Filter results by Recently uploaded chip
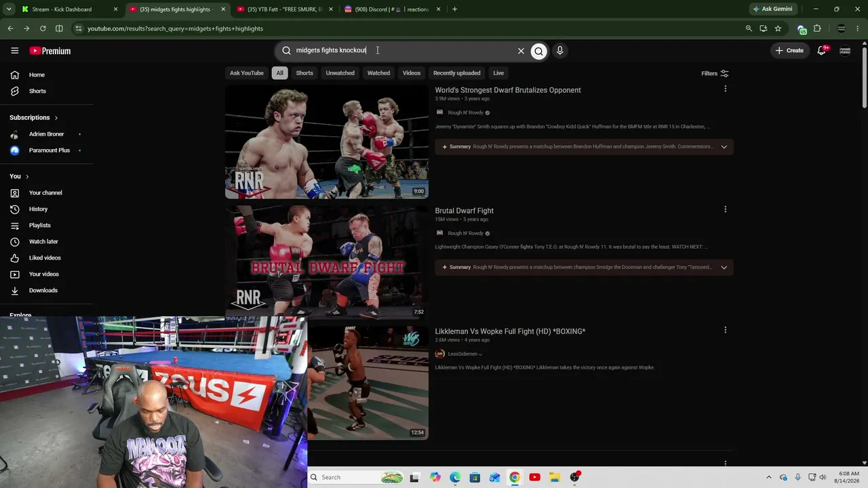Viewport: 868px width, 488px height. pyautogui.click(x=456, y=73)
